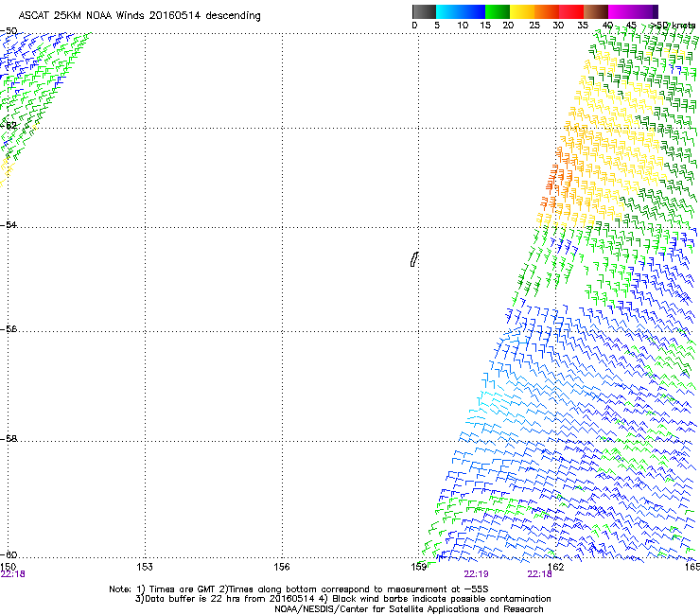Click the note line 'Times are GMT'

pos(182,589)
